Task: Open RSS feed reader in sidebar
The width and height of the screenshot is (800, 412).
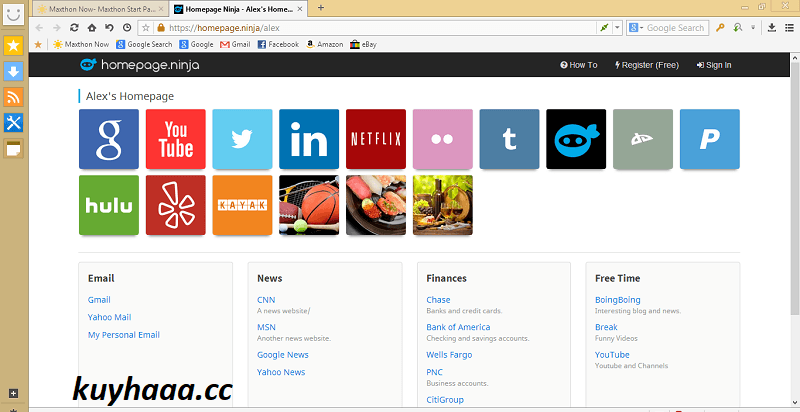Action: [13, 97]
